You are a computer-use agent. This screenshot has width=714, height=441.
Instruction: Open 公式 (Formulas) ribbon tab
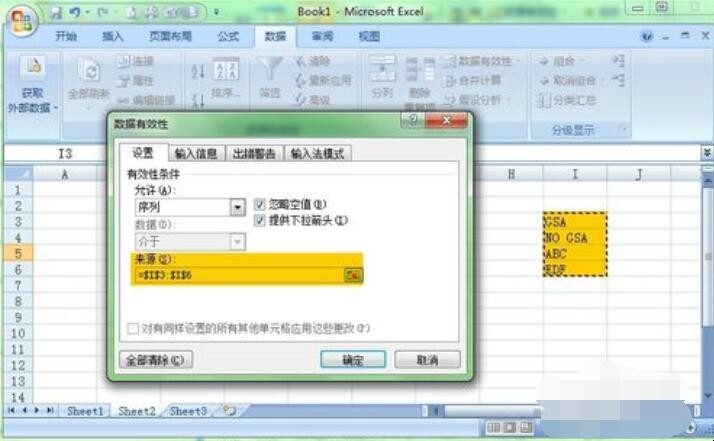pyautogui.click(x=228, y=36)
